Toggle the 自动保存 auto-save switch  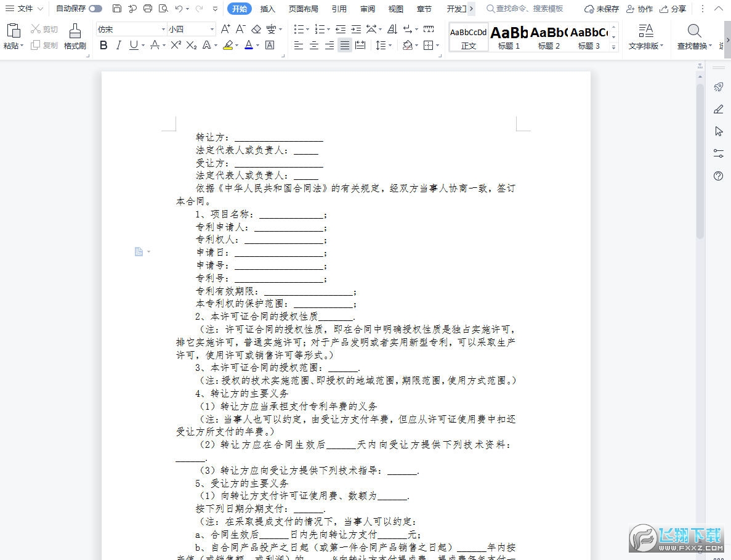95,9
